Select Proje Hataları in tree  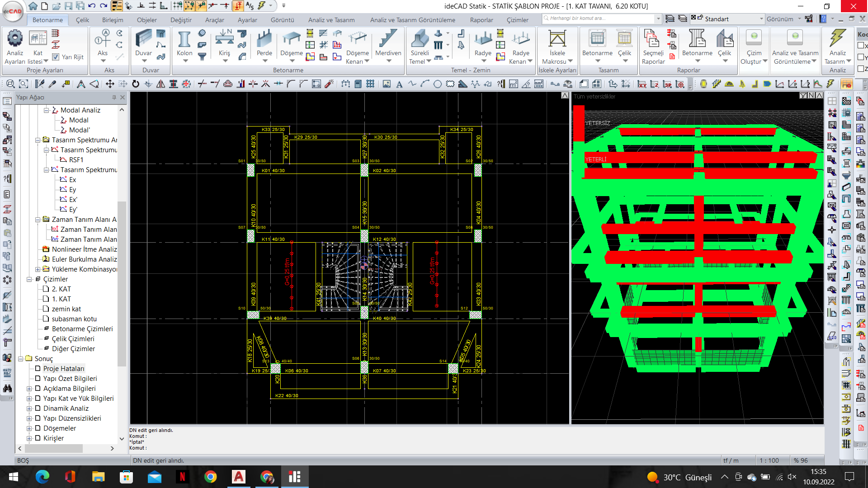click(x=64, y=369)
